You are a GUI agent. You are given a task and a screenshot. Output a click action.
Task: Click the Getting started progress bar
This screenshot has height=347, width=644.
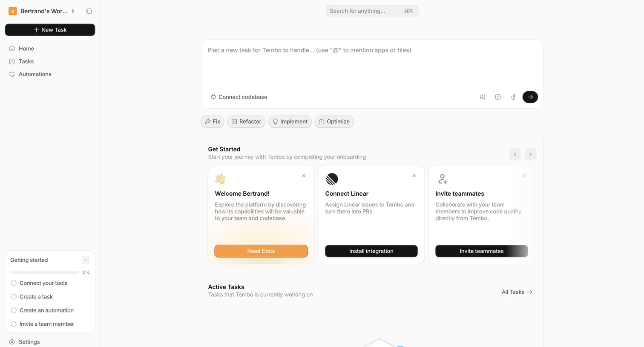tap(45, 272)
